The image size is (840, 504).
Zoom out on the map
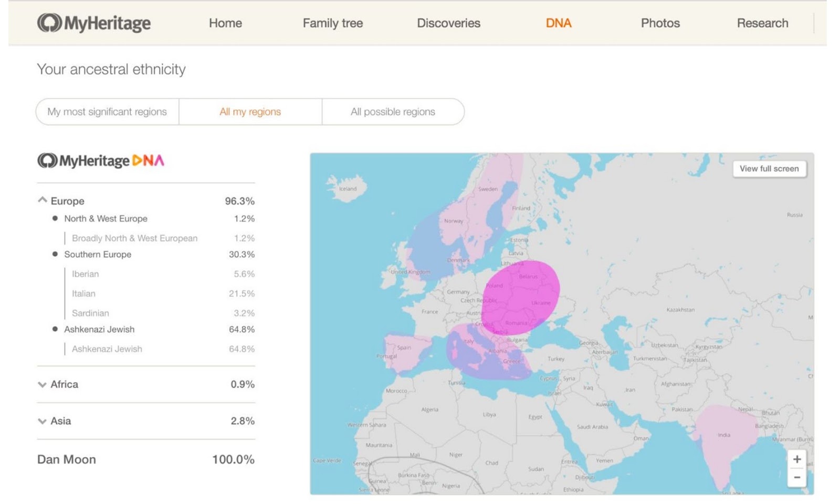(x=796, y=478)
